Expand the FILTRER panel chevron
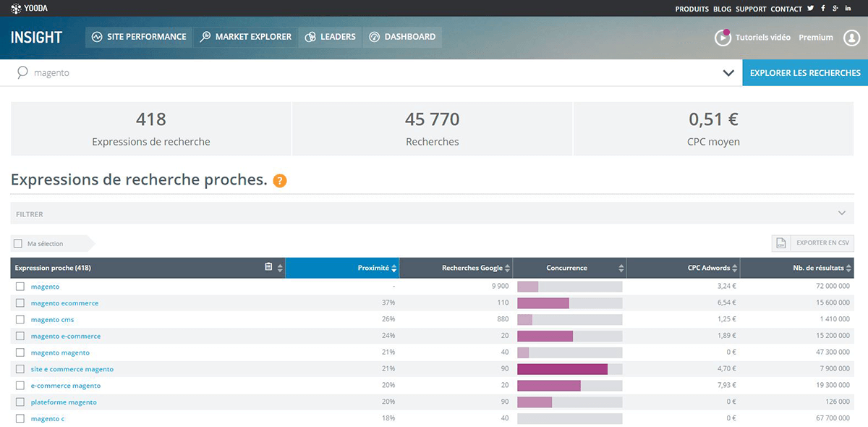 click(x=842, y=213)
